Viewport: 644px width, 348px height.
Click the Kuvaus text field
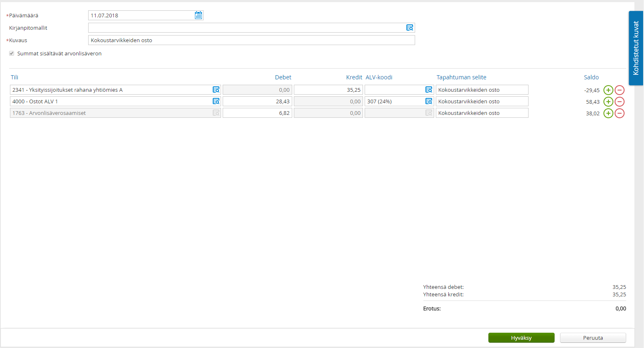click(x=252, y=40)
